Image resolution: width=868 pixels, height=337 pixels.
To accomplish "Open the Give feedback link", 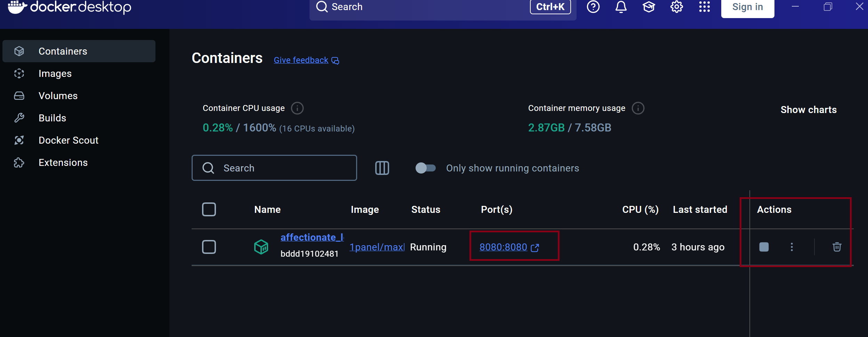I will (x=301, y=60).
